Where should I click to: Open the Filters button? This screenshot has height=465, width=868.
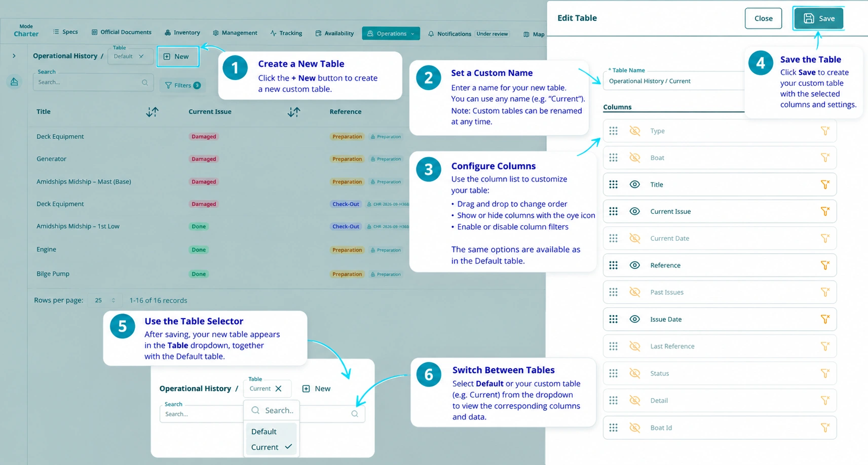tap(182, 86)
